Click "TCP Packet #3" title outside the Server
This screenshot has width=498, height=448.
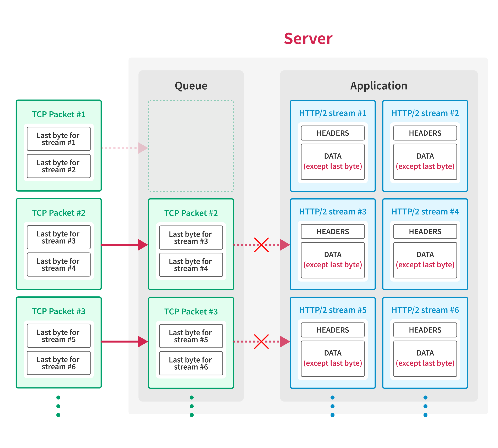(59, 311)
